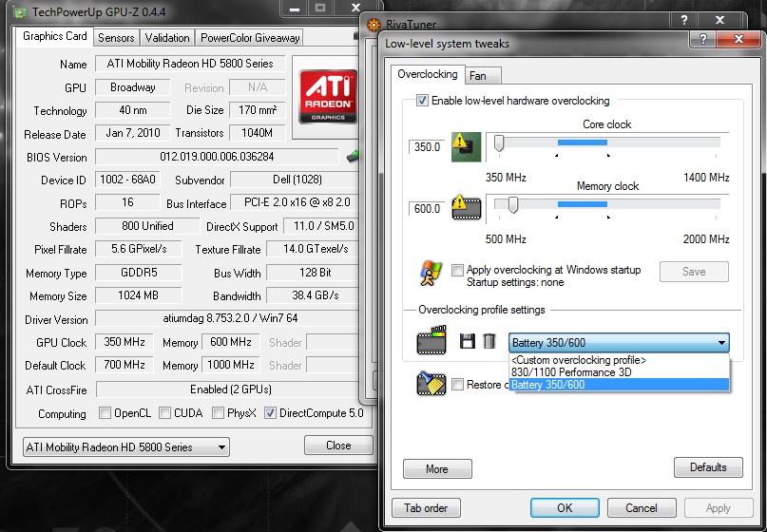Switch to the Fan tab
This screenshot has height=532, width=767.
[x=483, y=76]
